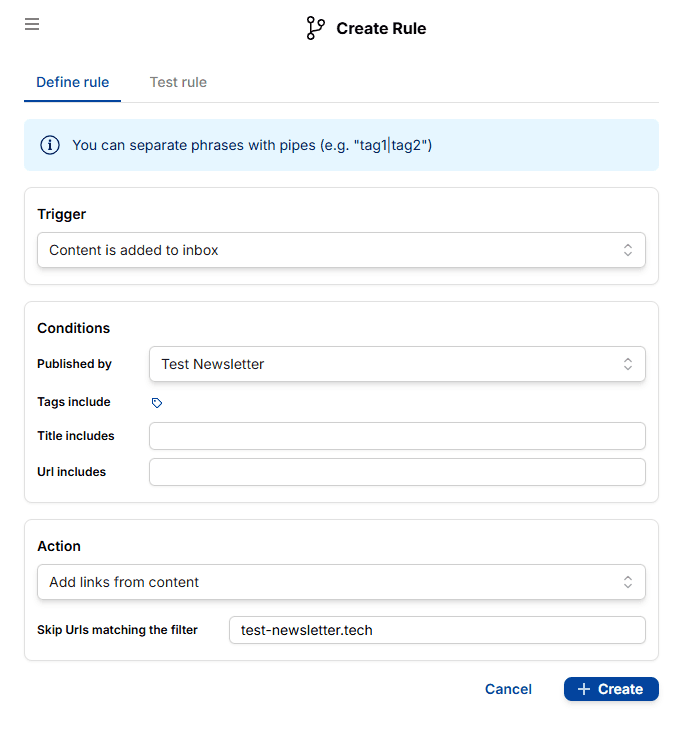Open the Published by dropdown showing Test Newsletter
The height and width of the screenshot is (743, 683).
(397, 364)
